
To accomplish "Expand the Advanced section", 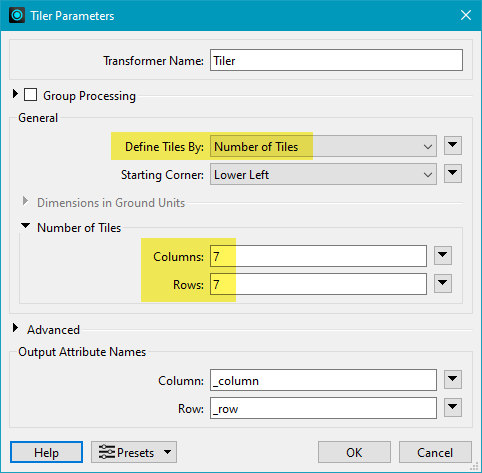I will (x=15, y=328).
